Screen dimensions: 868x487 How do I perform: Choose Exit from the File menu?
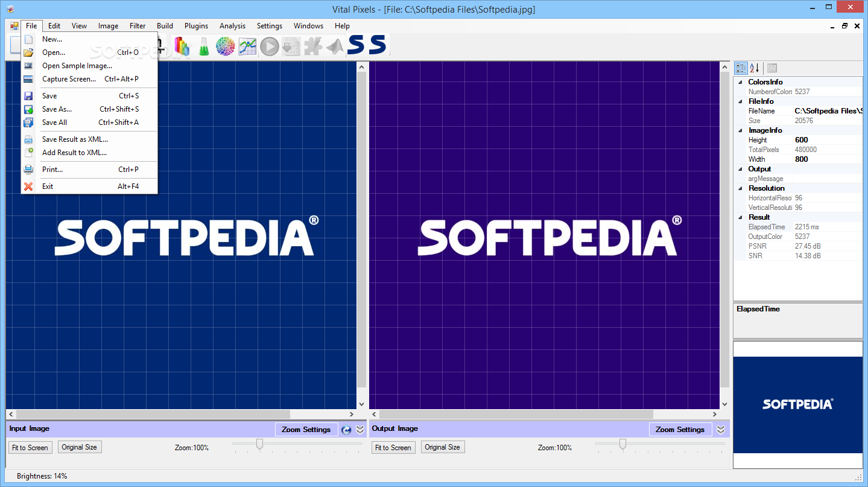[x=89, y=186]
